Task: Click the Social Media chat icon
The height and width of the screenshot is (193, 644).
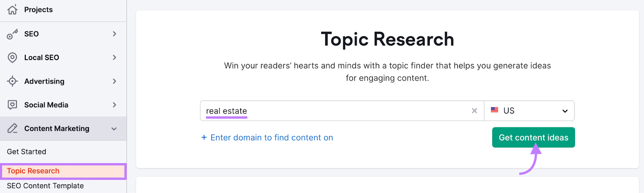Action: [12, 105]
